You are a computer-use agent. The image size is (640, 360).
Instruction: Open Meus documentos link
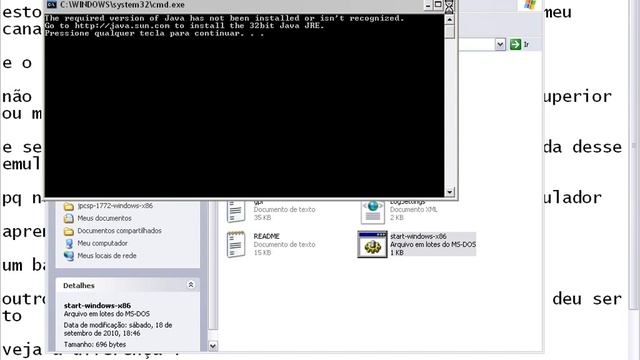(104, 218)
